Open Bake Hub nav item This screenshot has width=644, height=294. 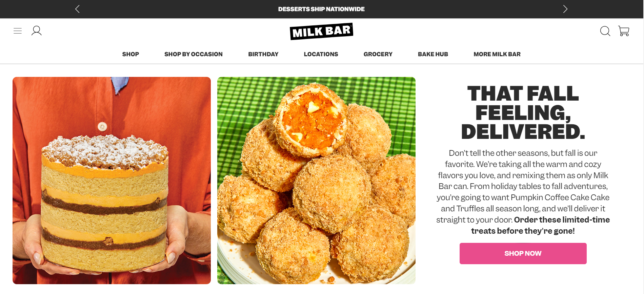pyautogui.click(x=433, y=54)
